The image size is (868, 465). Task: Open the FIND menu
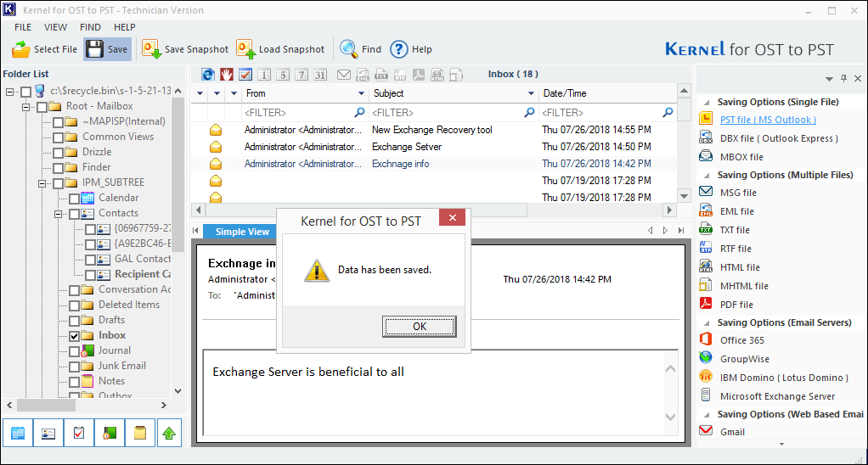pyautogui.click(x=90, y=27)
